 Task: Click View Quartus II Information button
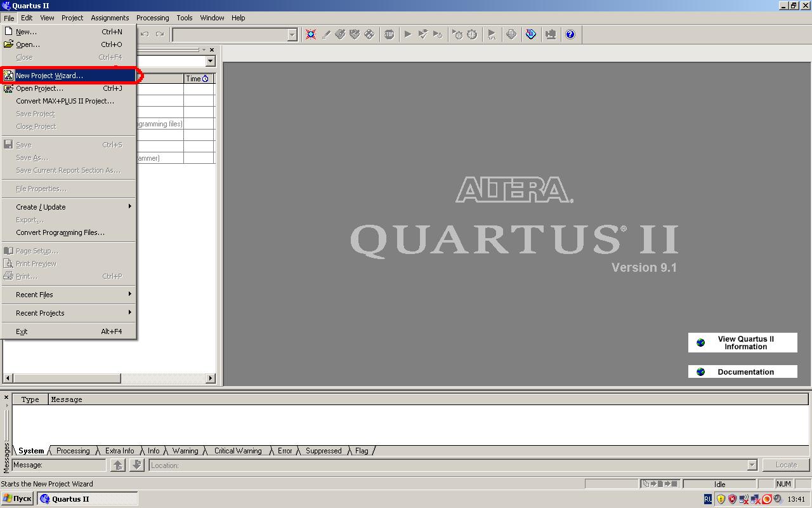pyautogui.click(x=743, y=343)
